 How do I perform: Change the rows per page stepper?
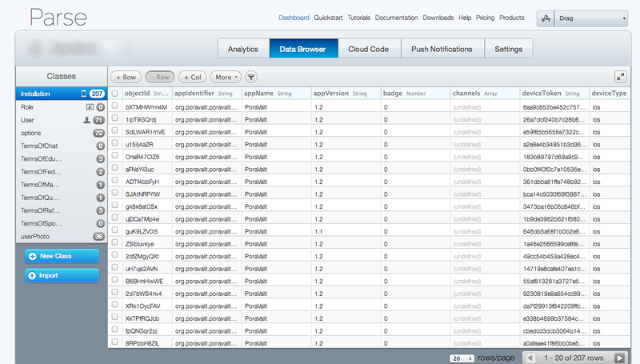[x=462, y=358]
